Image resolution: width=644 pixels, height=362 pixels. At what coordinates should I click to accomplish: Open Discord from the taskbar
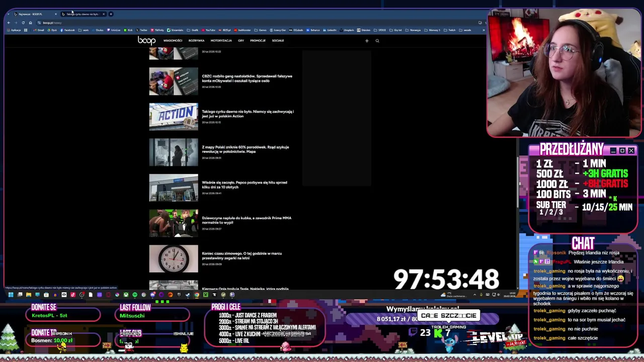pos(152,295)
